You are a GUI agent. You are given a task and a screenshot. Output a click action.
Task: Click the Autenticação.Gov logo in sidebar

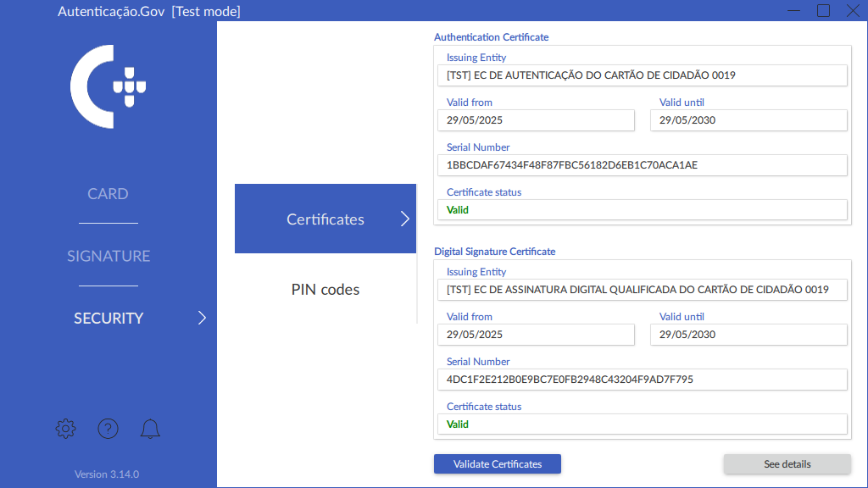click(x=108, y=86)
